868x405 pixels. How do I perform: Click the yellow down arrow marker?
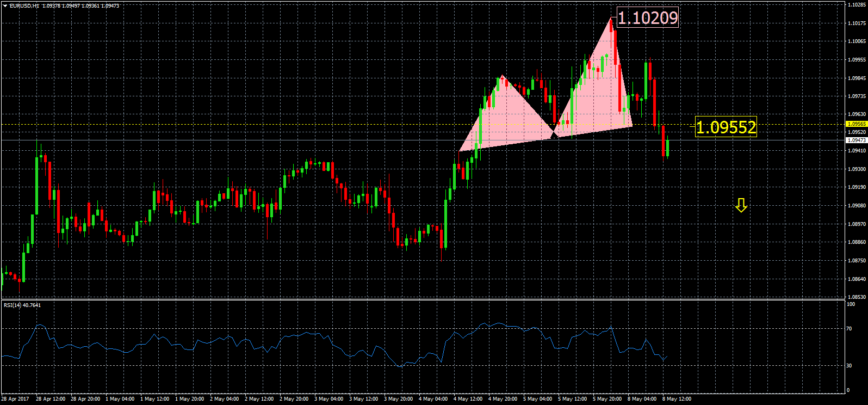pos(741,205)
